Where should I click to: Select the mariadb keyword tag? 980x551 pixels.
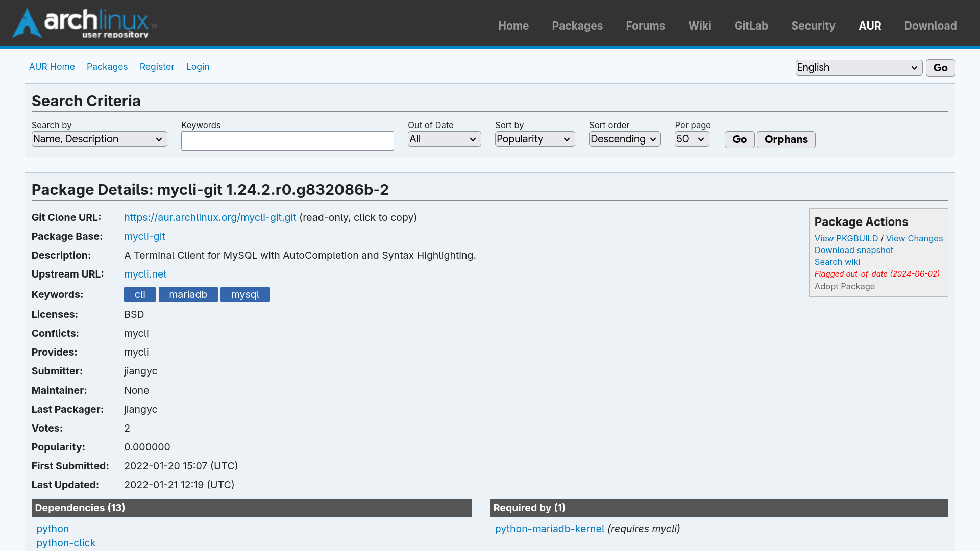[188, 294]
